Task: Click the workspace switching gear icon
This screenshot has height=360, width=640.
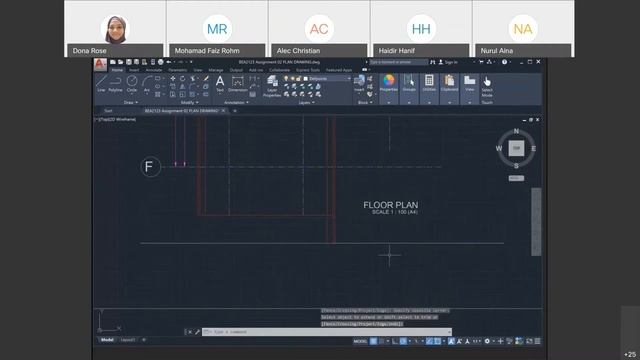Action: click(487, 341)
